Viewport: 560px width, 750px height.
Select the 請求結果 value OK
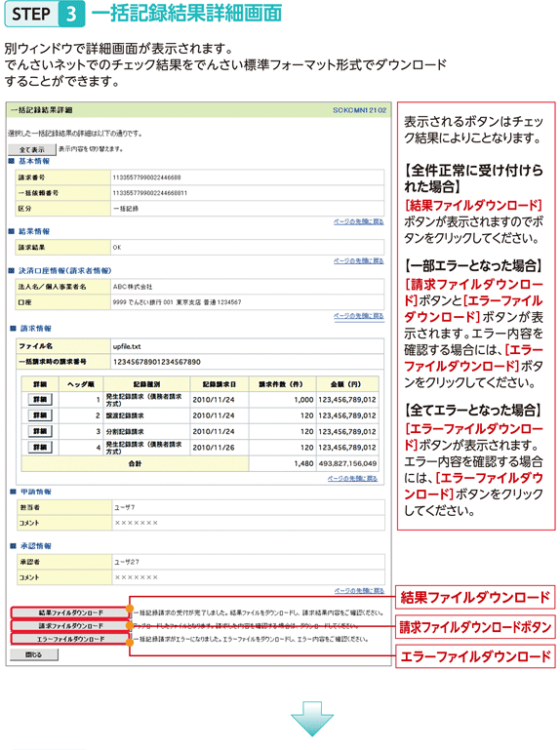(x=117, y=248)
